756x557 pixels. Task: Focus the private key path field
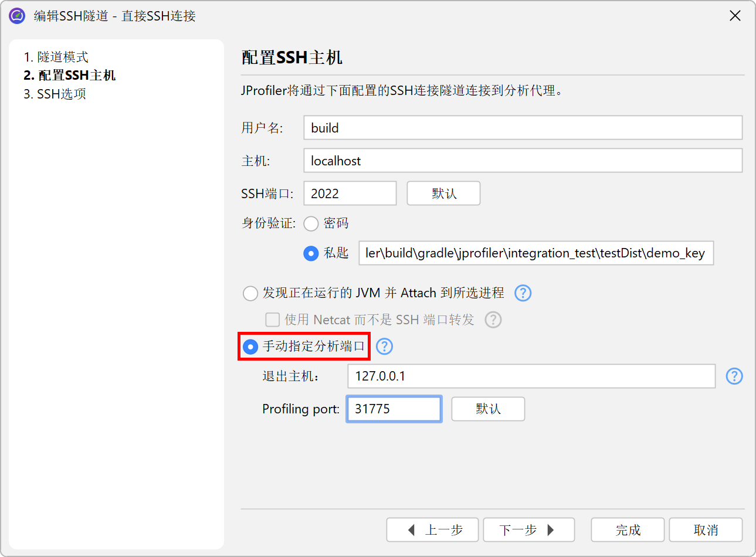pos(536,253)
